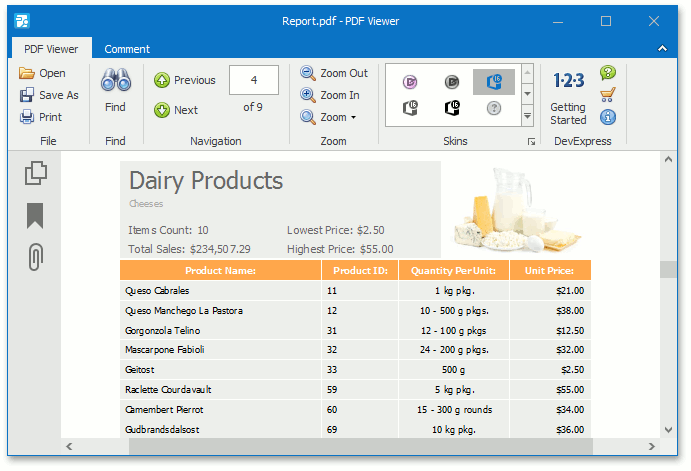Screen dimensions: 691x471
Task: Expand the Zoom dropdown menu
Action: (353, 118)
